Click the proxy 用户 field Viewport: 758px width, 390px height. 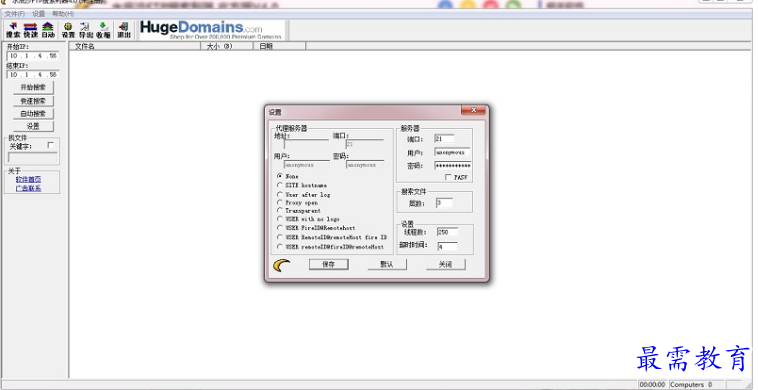307,165
